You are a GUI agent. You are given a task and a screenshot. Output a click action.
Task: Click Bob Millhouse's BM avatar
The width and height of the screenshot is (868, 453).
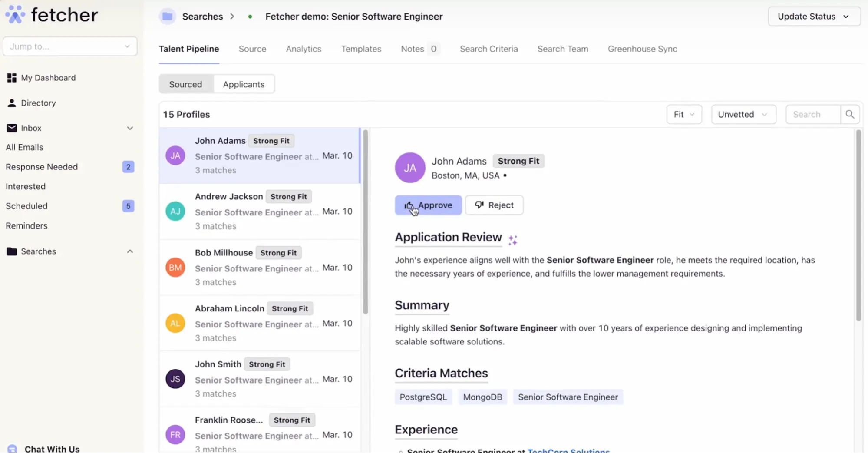point(175,268)
